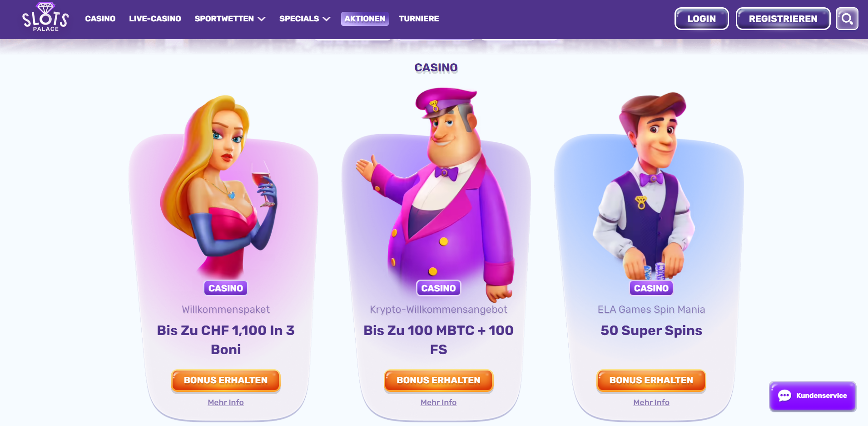Open the search magnifier icon
The image size is (868, 426).
(847, 19)
